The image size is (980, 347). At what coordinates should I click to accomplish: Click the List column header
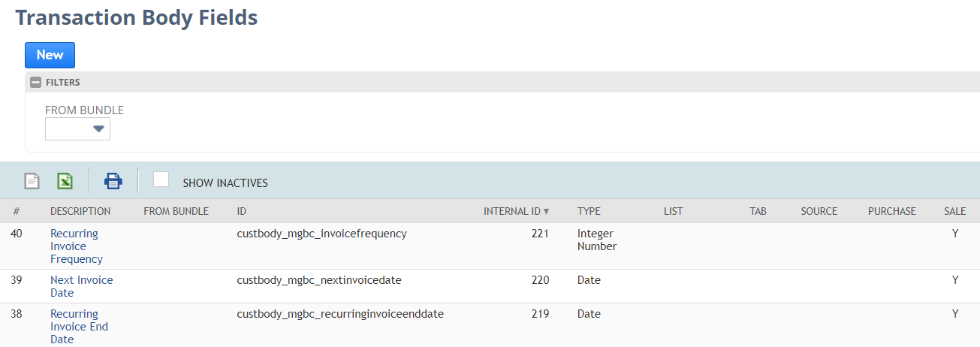click(x=674, y=211)
